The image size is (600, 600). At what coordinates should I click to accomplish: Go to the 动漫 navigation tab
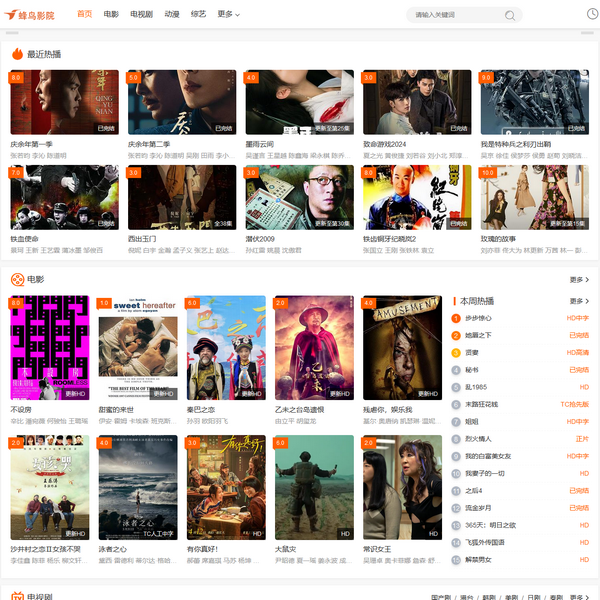pos(172,14)
